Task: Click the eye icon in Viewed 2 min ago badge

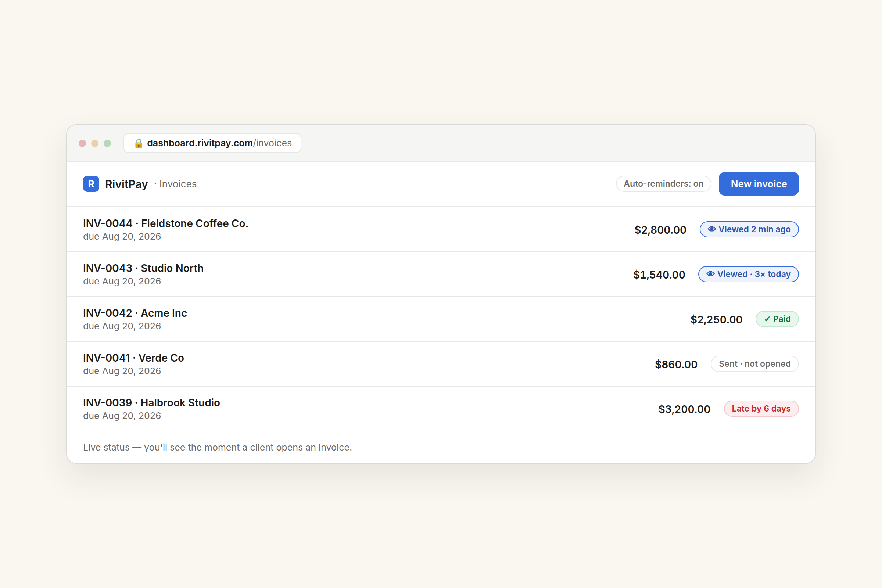Action: coord(712,229)
